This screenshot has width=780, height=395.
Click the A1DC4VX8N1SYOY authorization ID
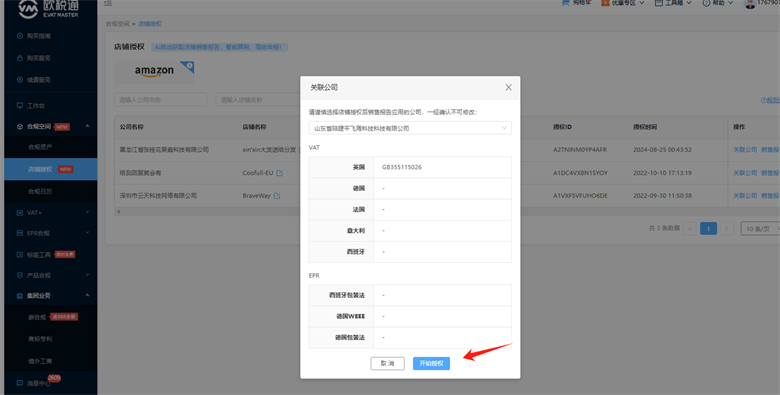pyautogui.click(x=580, y=173)
